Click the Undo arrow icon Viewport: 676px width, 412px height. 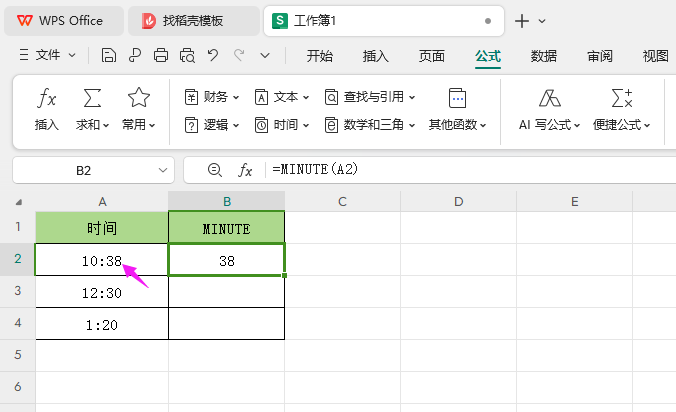tap(213, 56)
